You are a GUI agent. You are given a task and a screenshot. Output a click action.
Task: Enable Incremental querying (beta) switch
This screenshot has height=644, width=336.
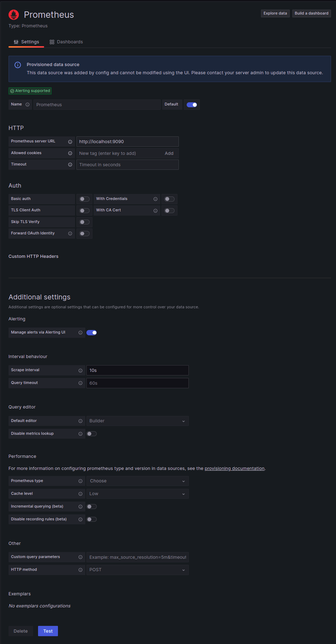(92, 507)
